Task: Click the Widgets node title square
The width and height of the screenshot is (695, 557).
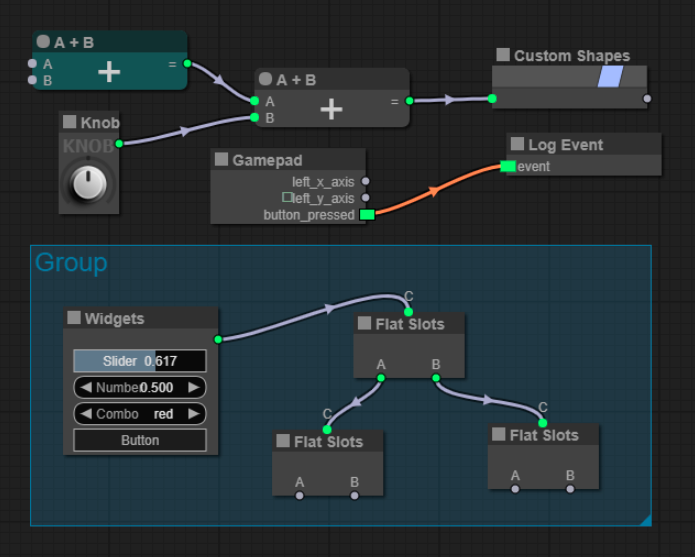Action: (x=74, y=318)
